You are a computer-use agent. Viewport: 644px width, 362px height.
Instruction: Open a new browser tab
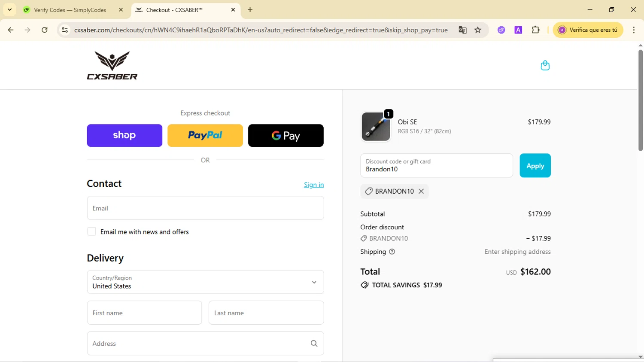pos(250,10)
